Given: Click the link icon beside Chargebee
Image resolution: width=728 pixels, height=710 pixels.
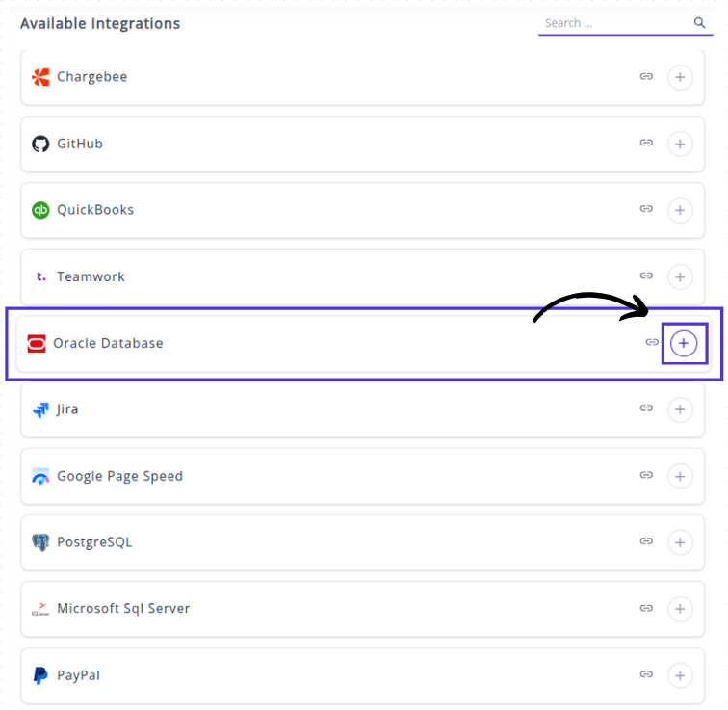Looking at the screenshot, I should click(647, 77).
